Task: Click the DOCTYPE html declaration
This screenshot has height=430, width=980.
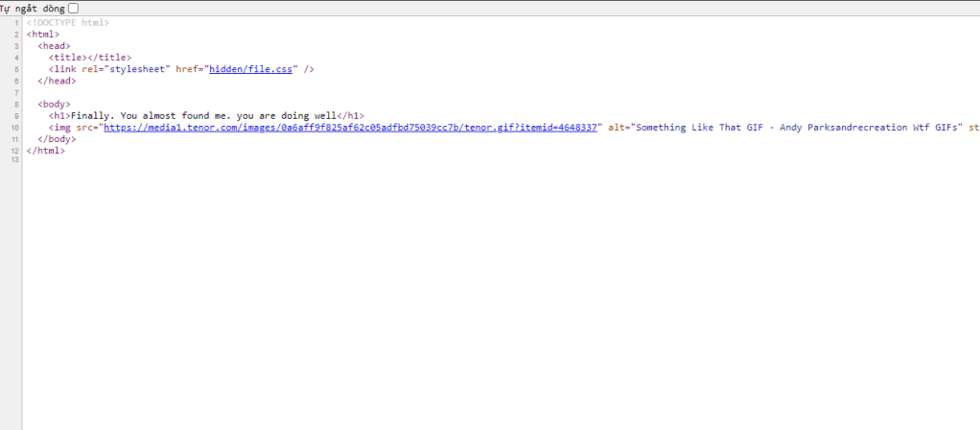Action: pyautogui.click(x=67, y=23)
